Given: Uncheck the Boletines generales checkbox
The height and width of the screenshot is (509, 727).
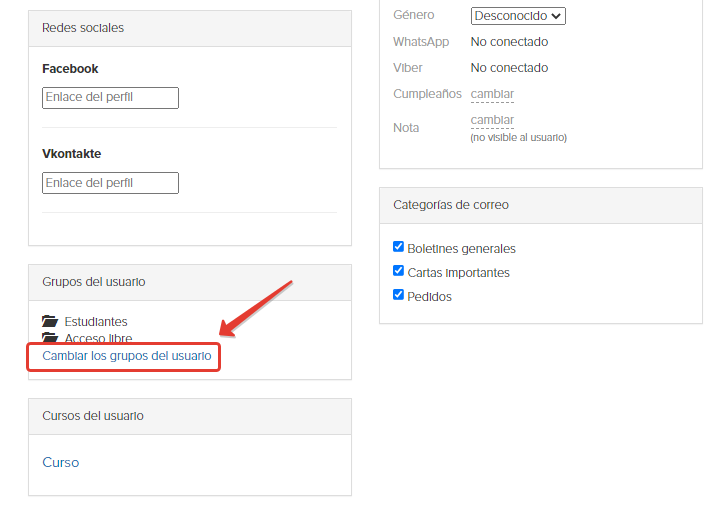Looking at the screenshot, I should point(398,247).
